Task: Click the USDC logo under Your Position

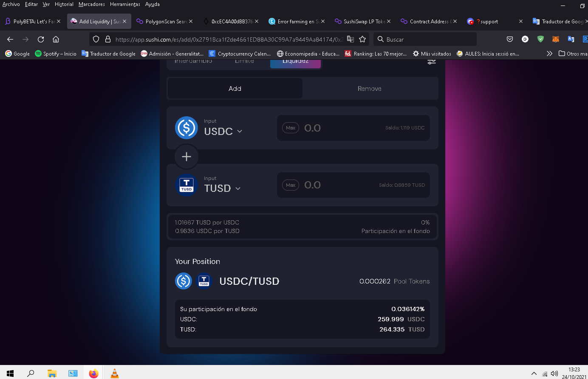Action: 184,281
